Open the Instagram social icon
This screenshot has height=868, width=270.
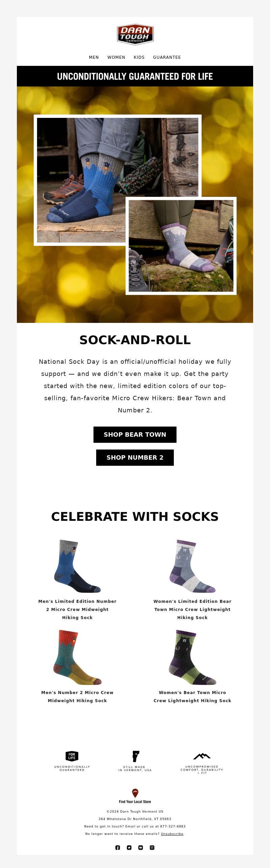[x=152, y=847]
